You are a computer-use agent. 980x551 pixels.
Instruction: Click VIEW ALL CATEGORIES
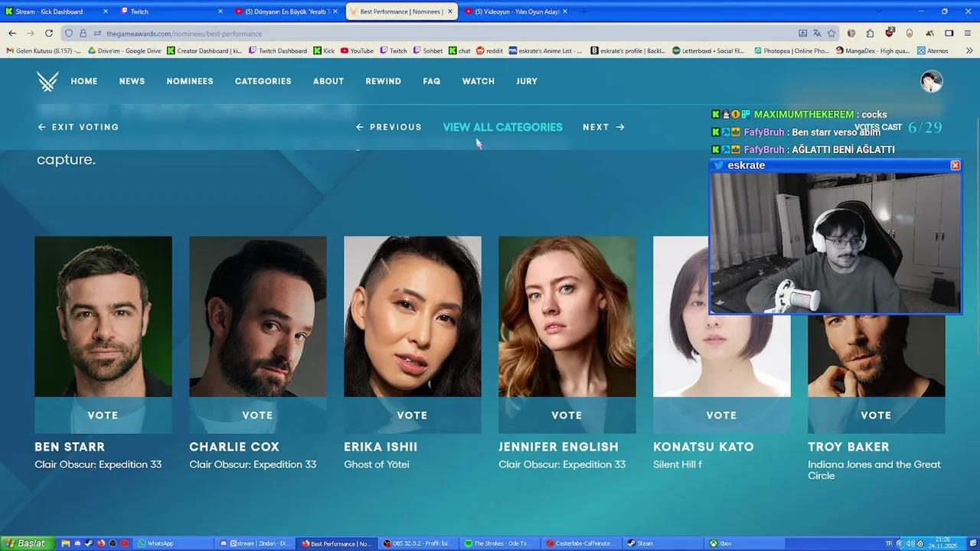click(502, 127)
